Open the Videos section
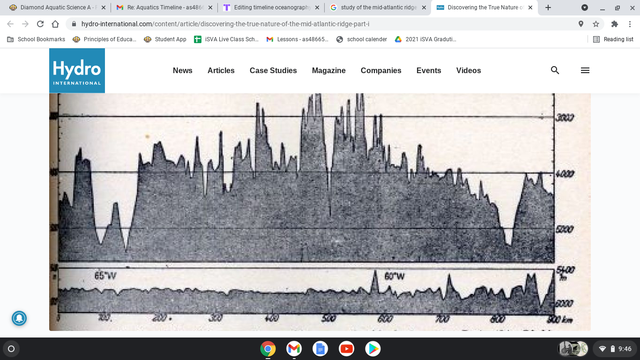The width and height of the screenshot is (640, 360). click(469, 71)
